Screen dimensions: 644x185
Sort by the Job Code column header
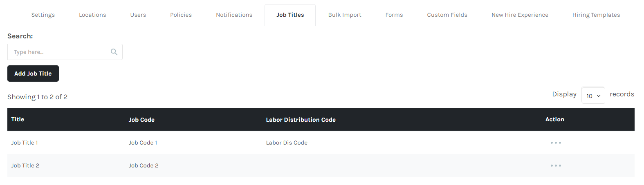(141, 120)
